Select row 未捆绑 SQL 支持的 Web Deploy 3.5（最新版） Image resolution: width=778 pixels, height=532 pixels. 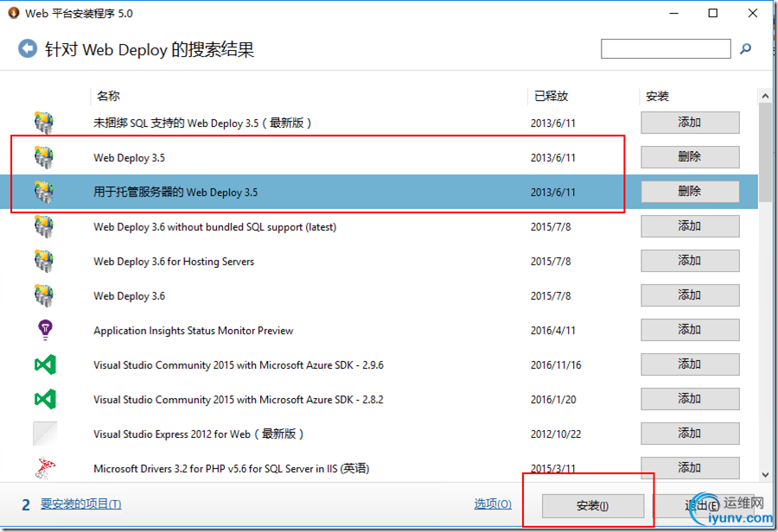[202, 123]
